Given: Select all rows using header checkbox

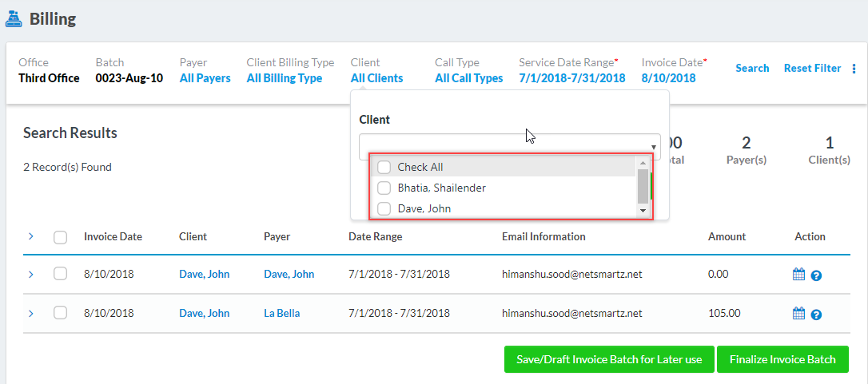Looking at the screenshot, I should click(x=60, y=237).
